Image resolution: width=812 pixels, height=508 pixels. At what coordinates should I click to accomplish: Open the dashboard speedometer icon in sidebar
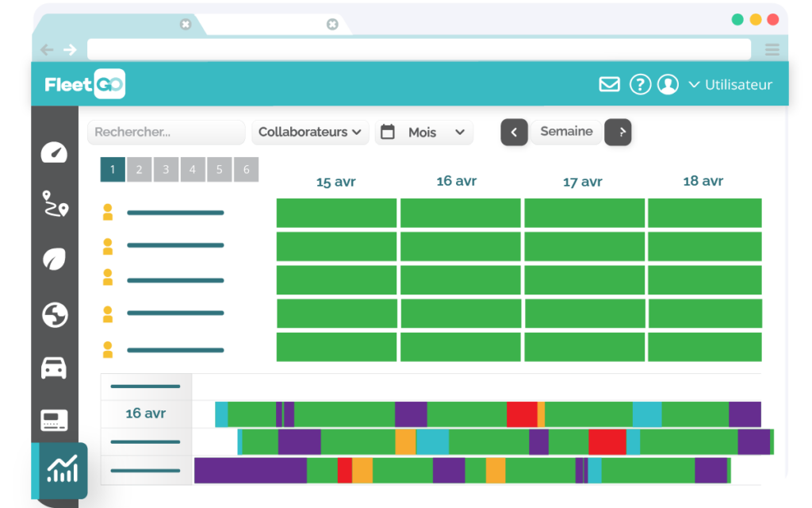pyautogui.click(x=55, y=152)
